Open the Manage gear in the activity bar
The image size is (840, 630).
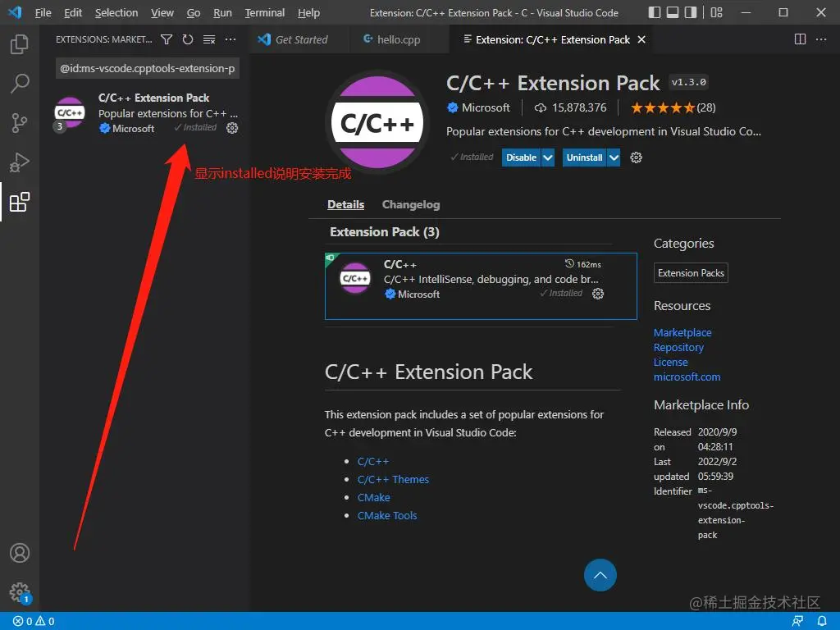tap(20, 592)
